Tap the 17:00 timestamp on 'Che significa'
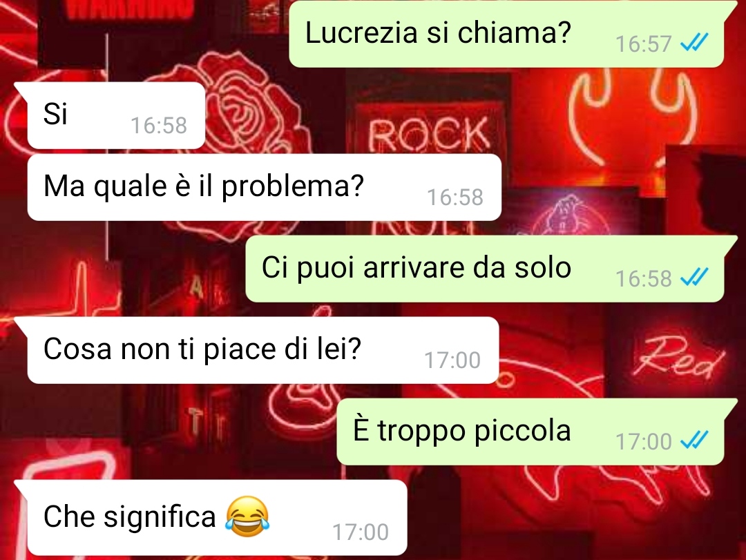Image resolution: width=746 pixels, height=560 pixels. point(361,532)
